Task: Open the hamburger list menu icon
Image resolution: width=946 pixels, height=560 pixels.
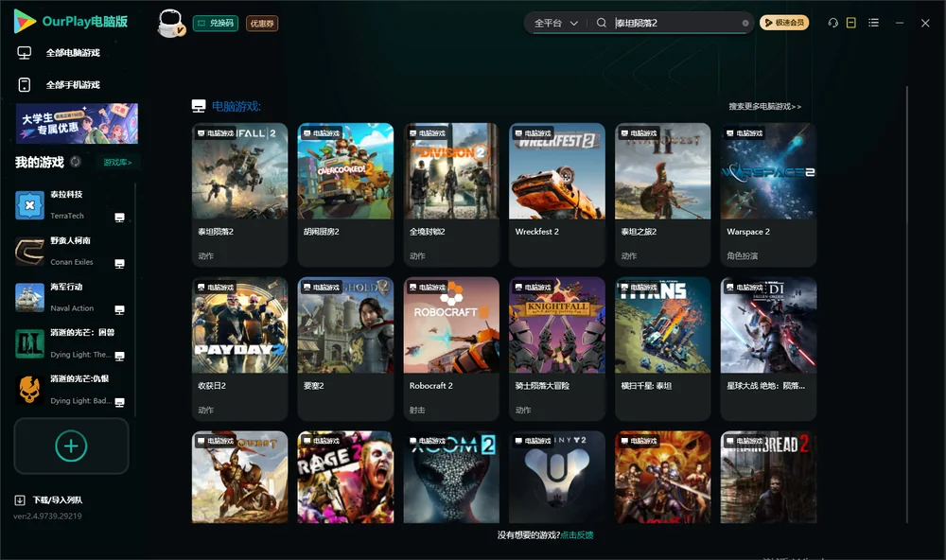Action: pos(873,23)
